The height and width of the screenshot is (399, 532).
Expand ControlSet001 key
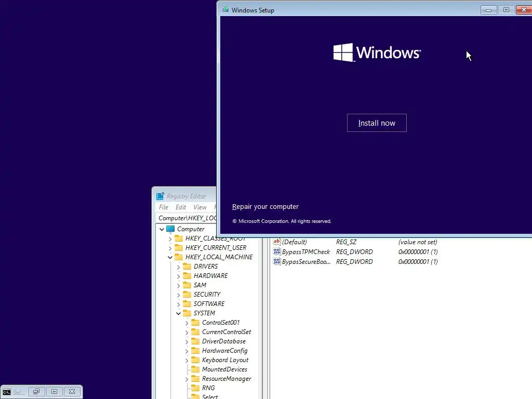click(187, 323)
